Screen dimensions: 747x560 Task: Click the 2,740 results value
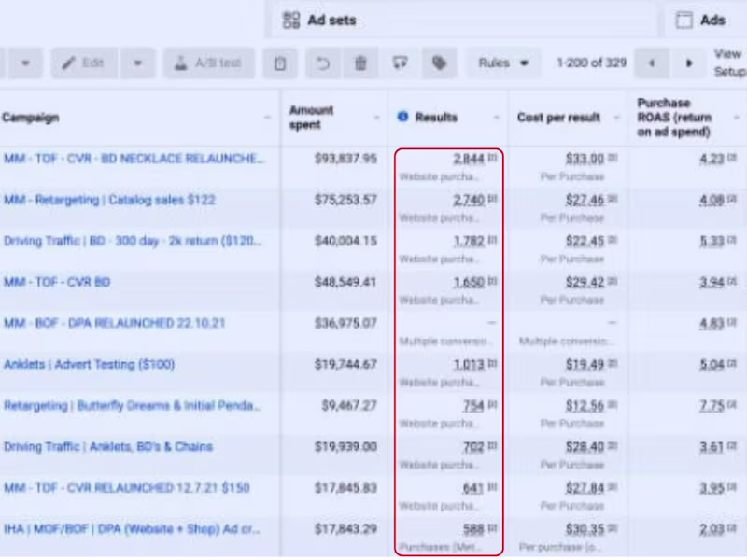click(x=469, y=200)
